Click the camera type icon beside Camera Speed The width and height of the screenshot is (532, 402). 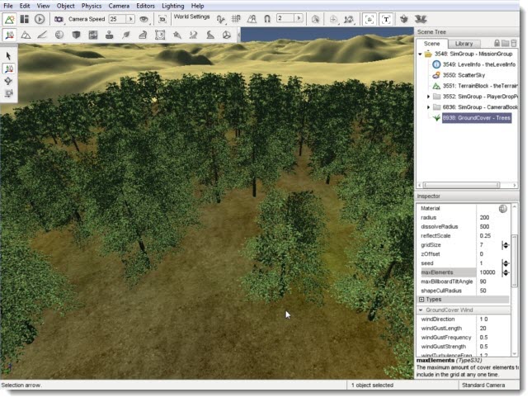point(59,18)
